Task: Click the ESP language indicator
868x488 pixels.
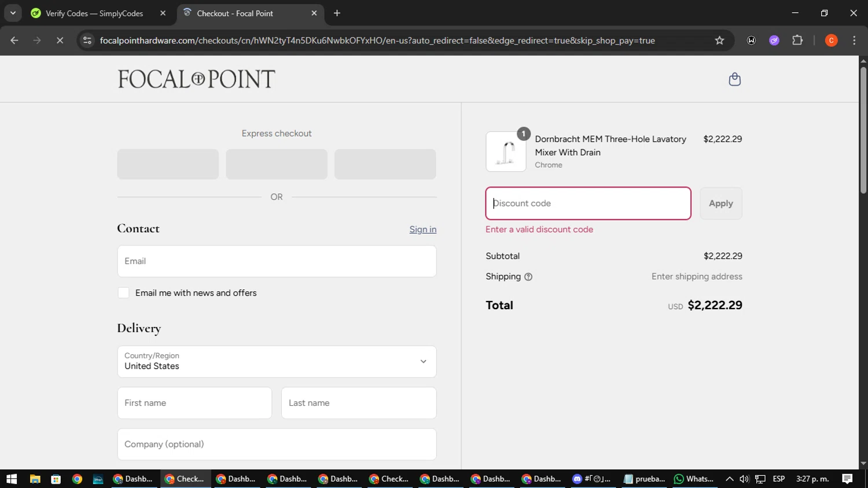Action: click(x=779, y=479)
